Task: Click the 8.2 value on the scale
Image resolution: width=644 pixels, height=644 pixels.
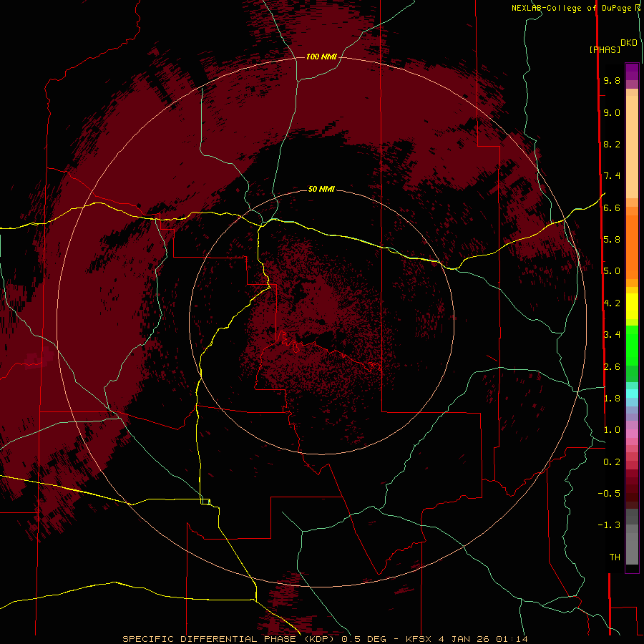Action: (612, 144)
